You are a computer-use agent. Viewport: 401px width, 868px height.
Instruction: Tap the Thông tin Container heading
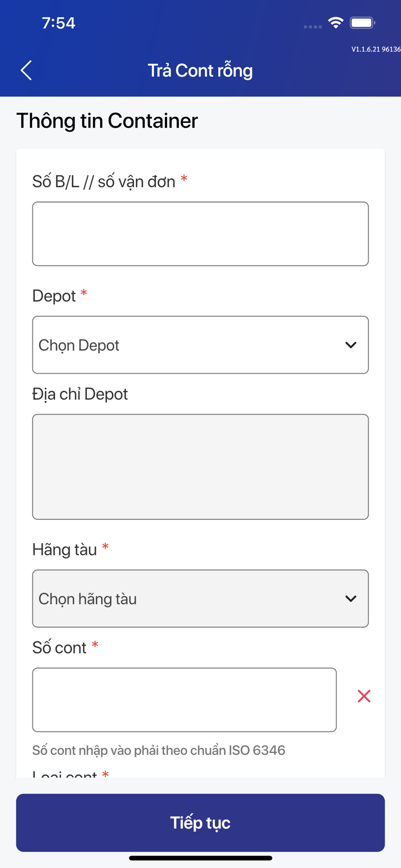click(107, 121)
